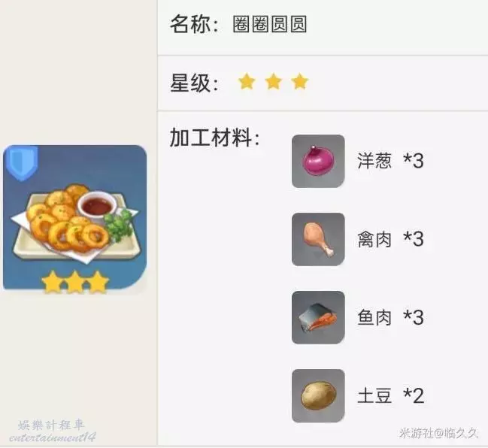Select the 土豆 *2 label
The image size is (488, 448).
pos(390,395)
